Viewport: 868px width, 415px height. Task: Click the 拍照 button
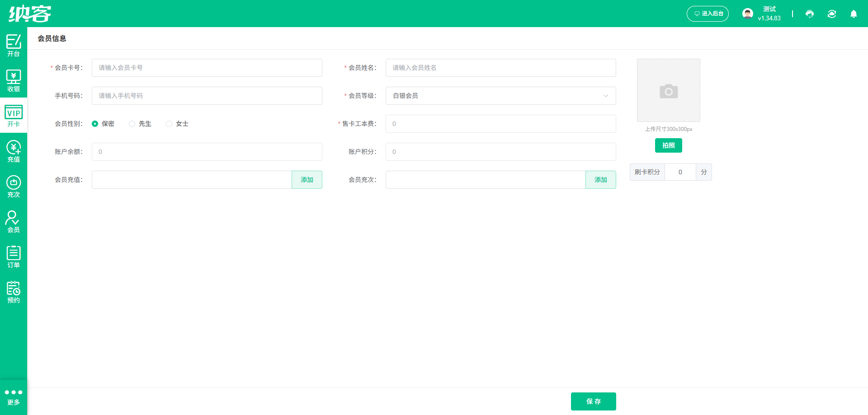[669, 145]
